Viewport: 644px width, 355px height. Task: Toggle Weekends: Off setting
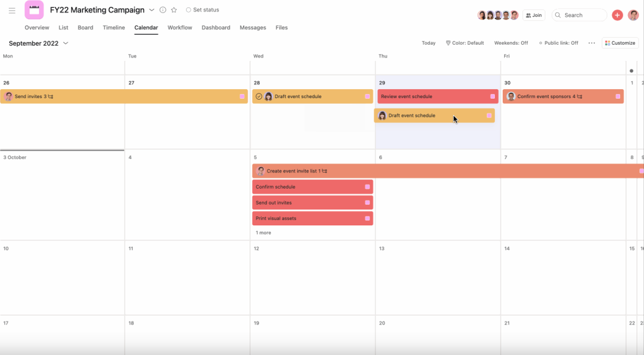tap(511, 43)
